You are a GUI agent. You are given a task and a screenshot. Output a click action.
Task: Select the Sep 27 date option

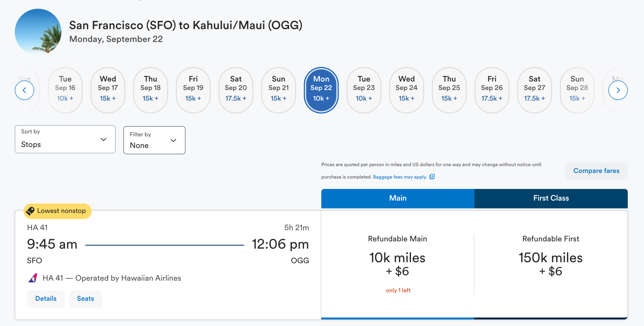point(534,90)
